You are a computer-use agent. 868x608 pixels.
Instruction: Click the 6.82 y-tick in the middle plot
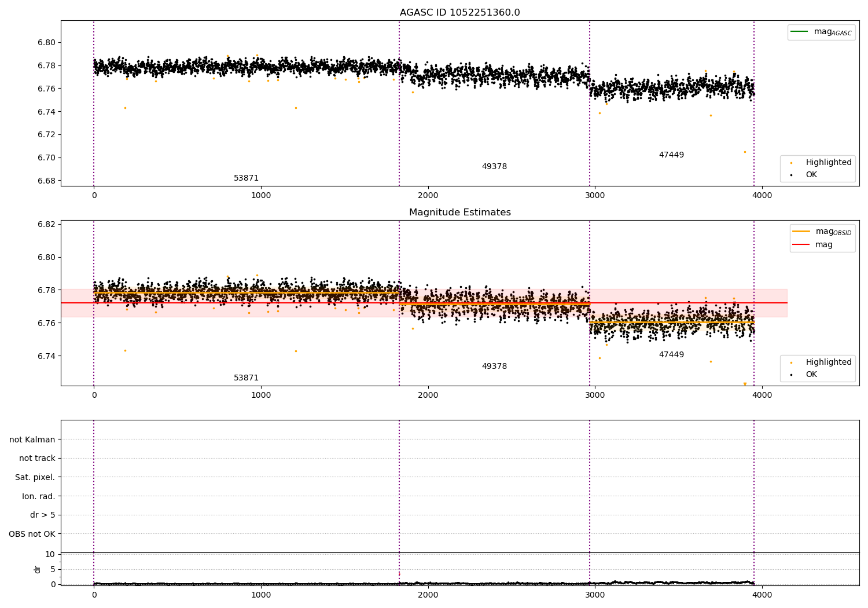47,225
